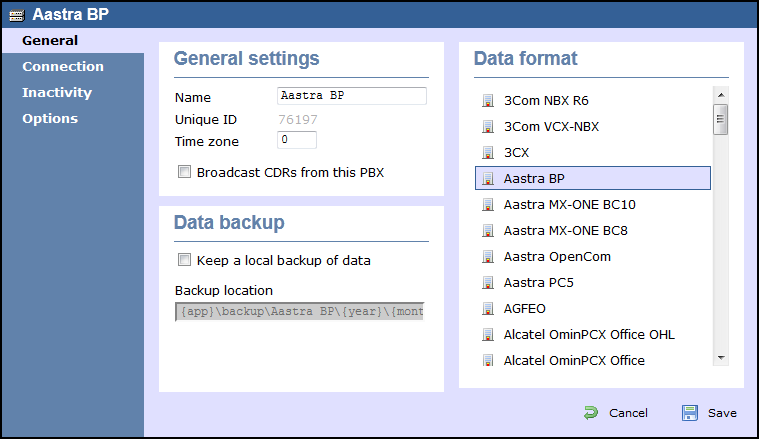Click the Time zone input field
The image size is (759, 439).
(297, 140)
